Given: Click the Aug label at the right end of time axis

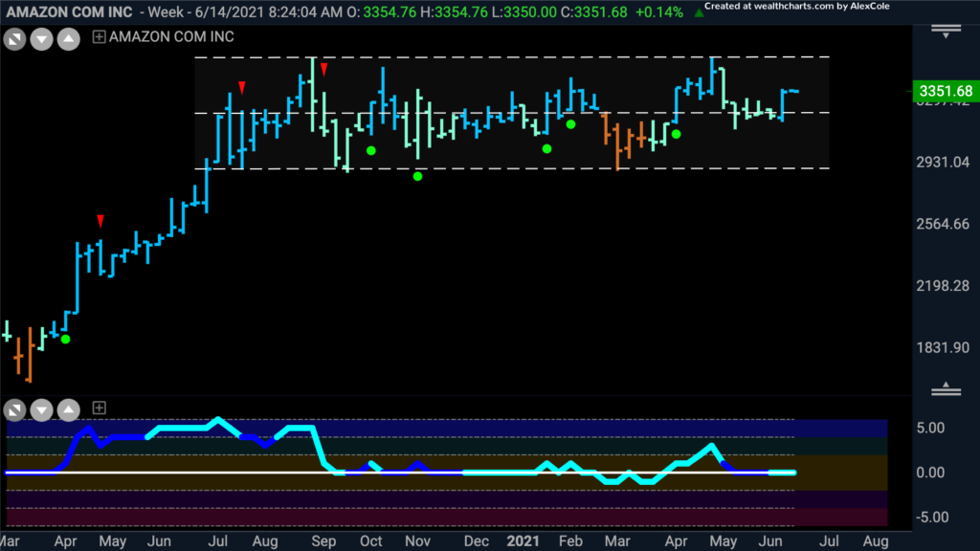Looking at the screenshot, I should click(876, 541).
